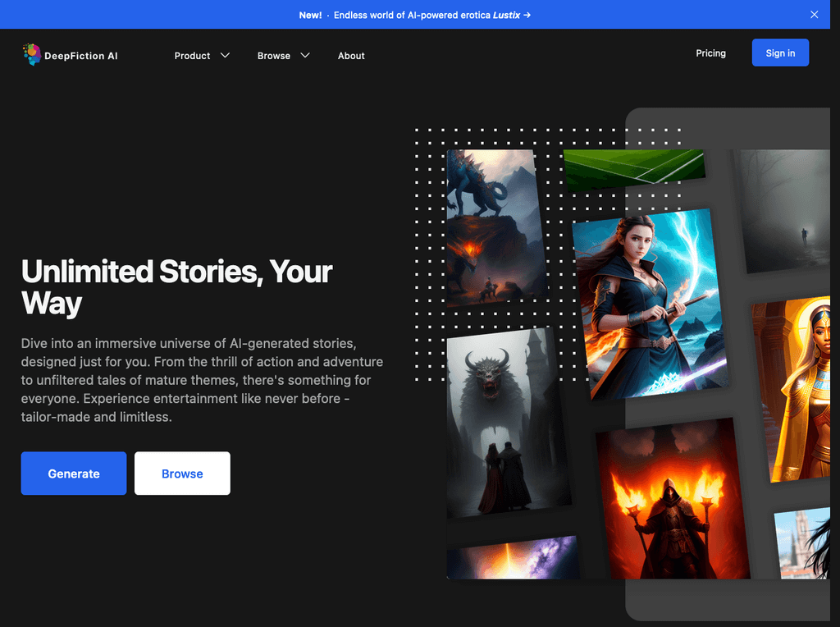The width and height of the screenshot is (840, 627).
Task: Click the DeepFiction AI brain logo icon
Action: coord(32,55)
